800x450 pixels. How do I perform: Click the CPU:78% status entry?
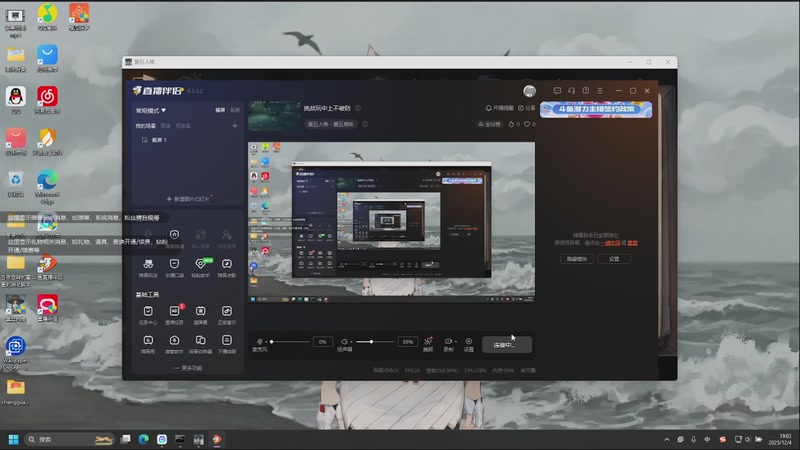(475, 370)
